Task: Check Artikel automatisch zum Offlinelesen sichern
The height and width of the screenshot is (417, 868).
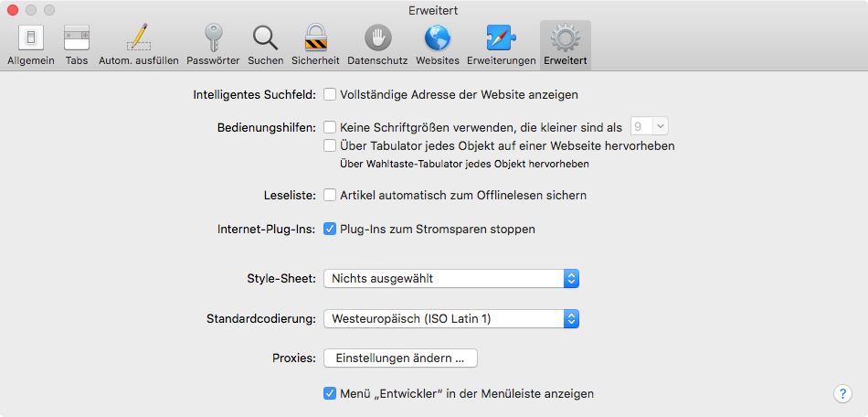Action: pyautogui.click(x=330, y=195)
